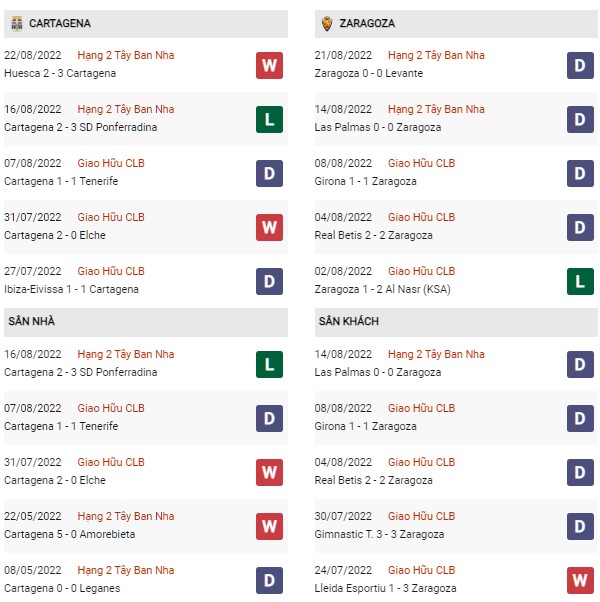Viewport: 600px width, 602px height.
Task: Open Giao Hữu CLB link dated 24/07/2022
Action: (x=421, y=570)
